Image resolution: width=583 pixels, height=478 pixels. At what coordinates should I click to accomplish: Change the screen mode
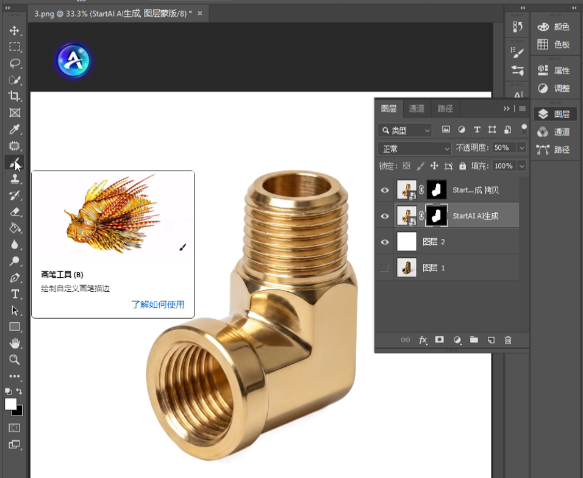click(15, 445)
